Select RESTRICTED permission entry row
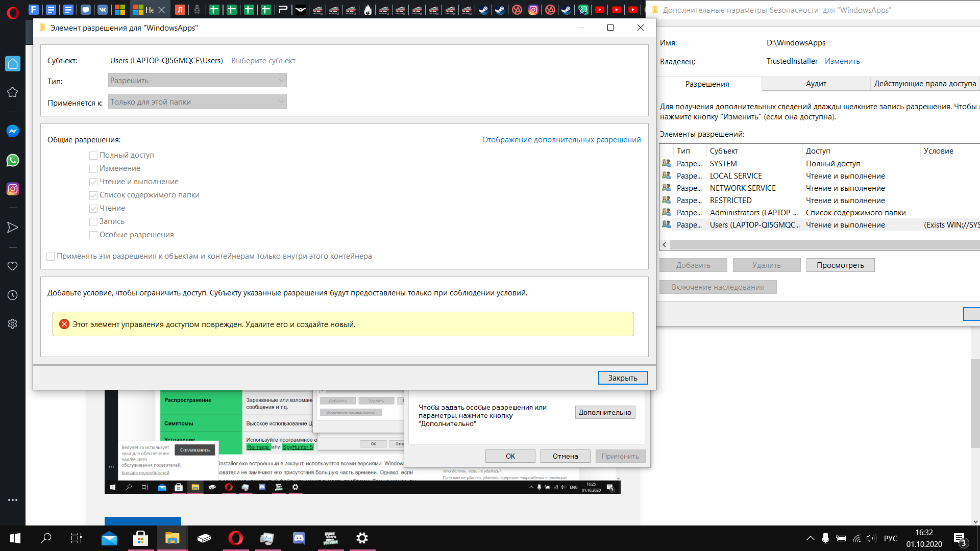 820,201
